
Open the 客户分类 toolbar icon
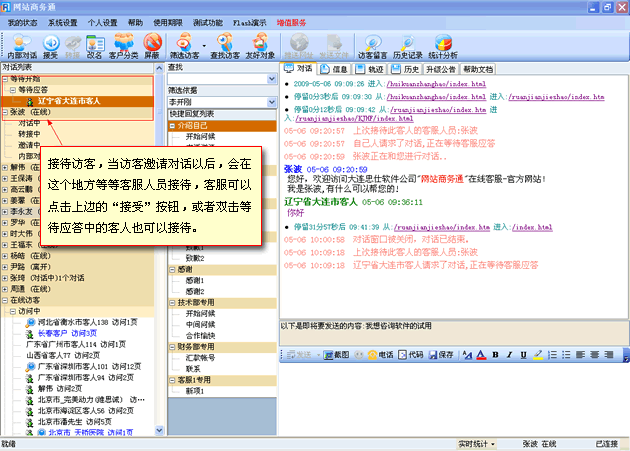click(x=124, y=43)
